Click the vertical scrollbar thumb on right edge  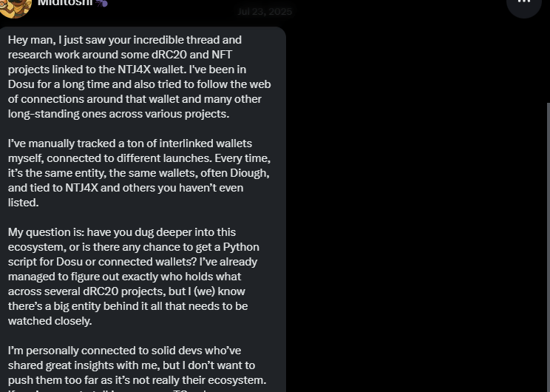click(549, 247)
